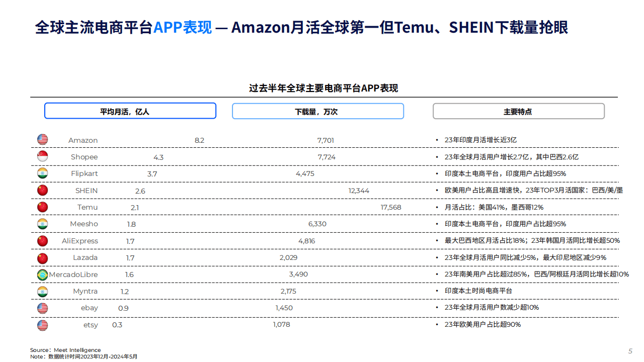Click the Source: Meet Intelligence footnote
This screenshot has height=362, width=644.
(x=65, y=350)
